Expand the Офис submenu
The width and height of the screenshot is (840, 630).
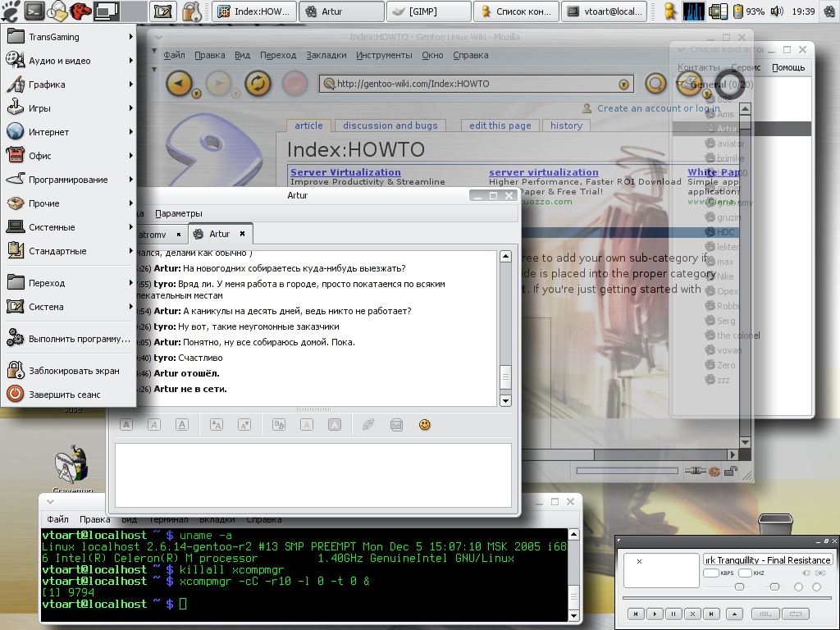69,155
